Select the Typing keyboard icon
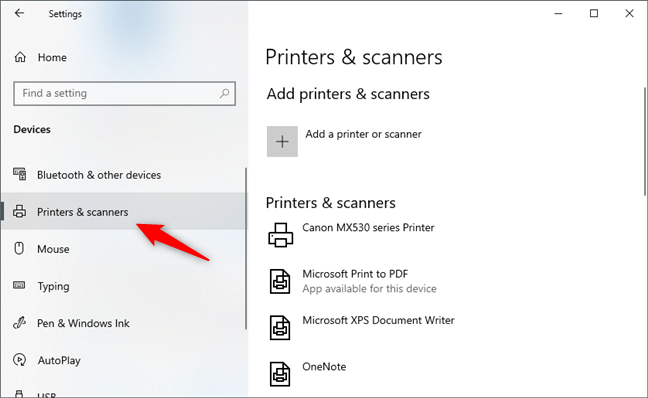The height and width of the screenshot is (398, 648). coord(19,285)
